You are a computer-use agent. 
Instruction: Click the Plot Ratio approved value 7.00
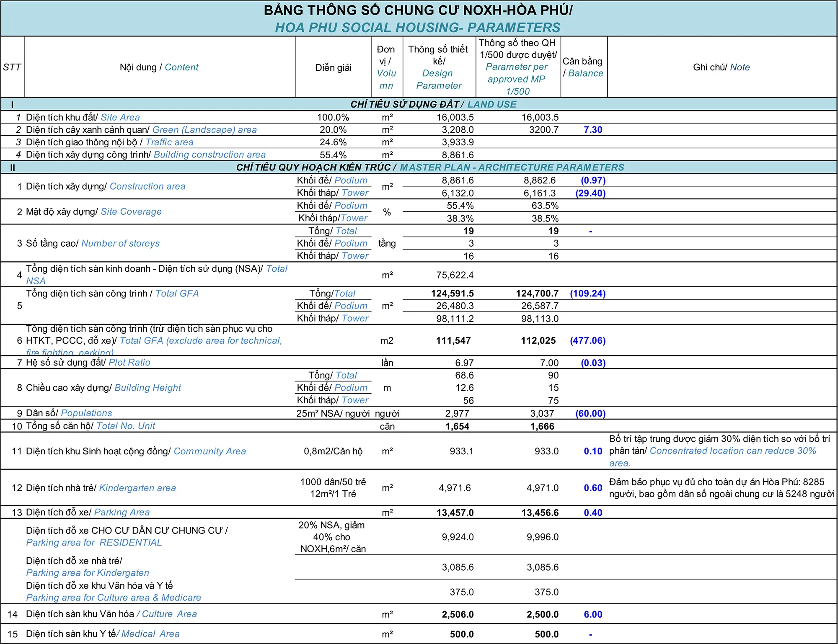549,363
